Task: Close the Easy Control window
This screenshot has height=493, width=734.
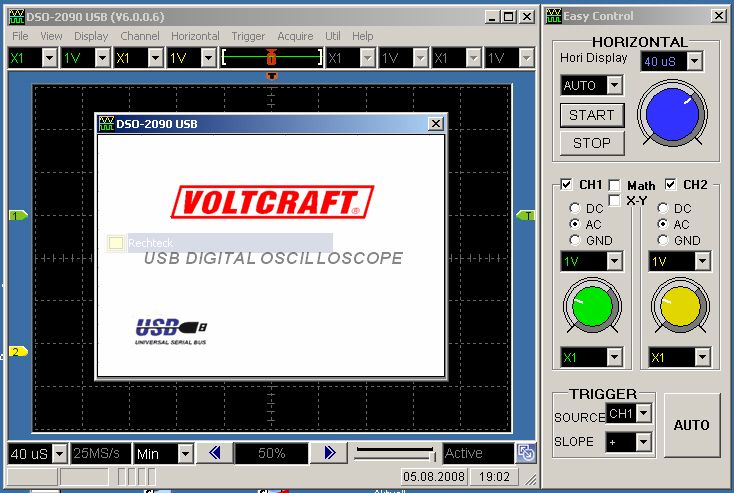Action: (718, 16)
